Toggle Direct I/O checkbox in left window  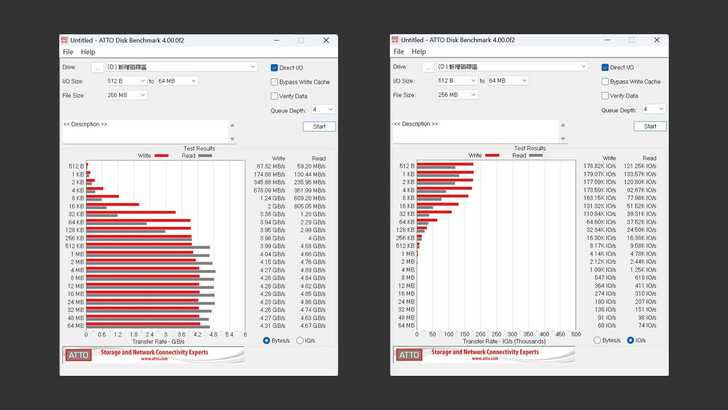(274, 68)
